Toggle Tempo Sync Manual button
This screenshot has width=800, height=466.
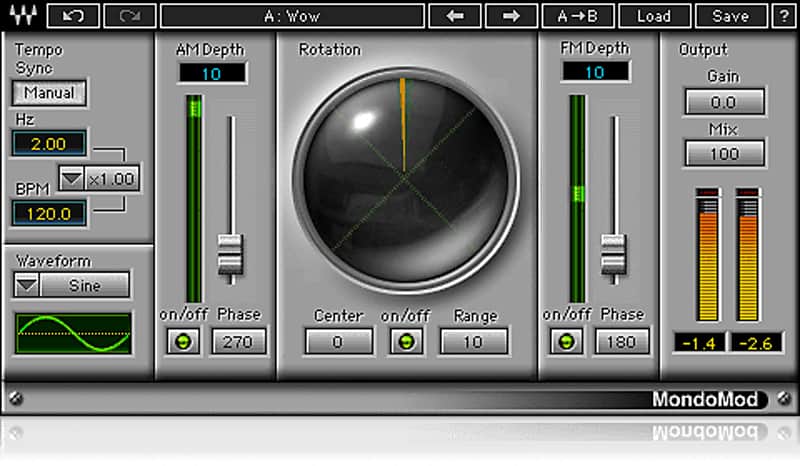tap(49, 93)
